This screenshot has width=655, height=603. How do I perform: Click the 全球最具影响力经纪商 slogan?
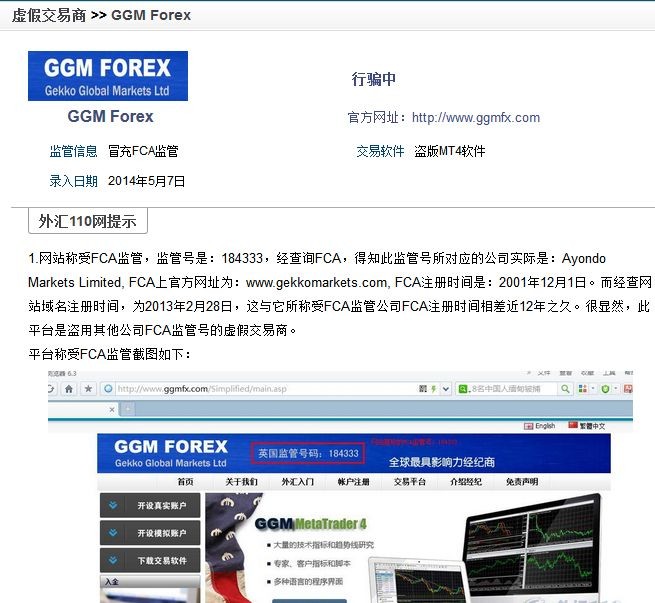point(442,462)
